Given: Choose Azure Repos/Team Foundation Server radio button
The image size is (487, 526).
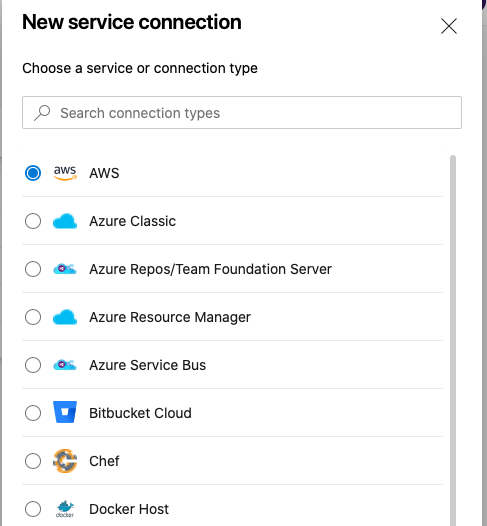Looking at the screenshot, I should pyautogui.click(x=33, y=269).
